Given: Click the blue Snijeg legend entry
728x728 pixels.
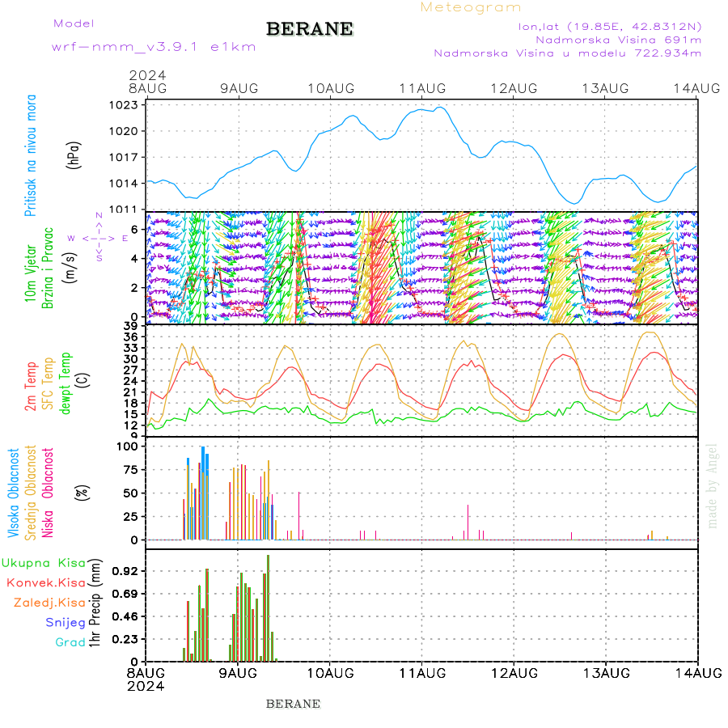Looking at the screenshot, I should (x=66, y=623).
